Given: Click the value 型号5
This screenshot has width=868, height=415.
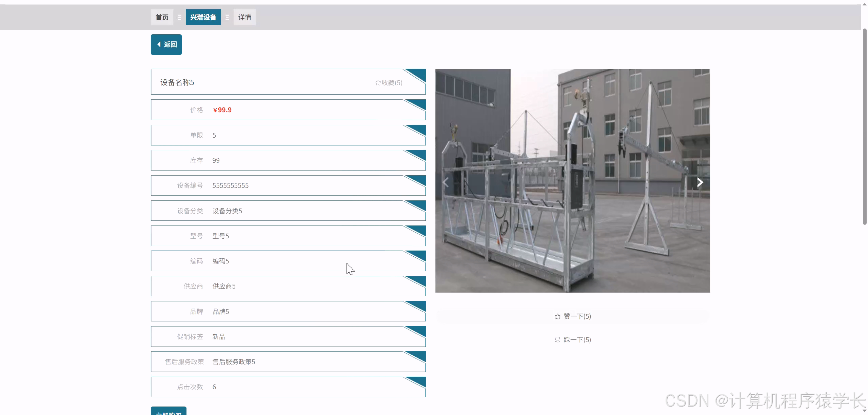Looking at the screenshot, I should 221,236.
